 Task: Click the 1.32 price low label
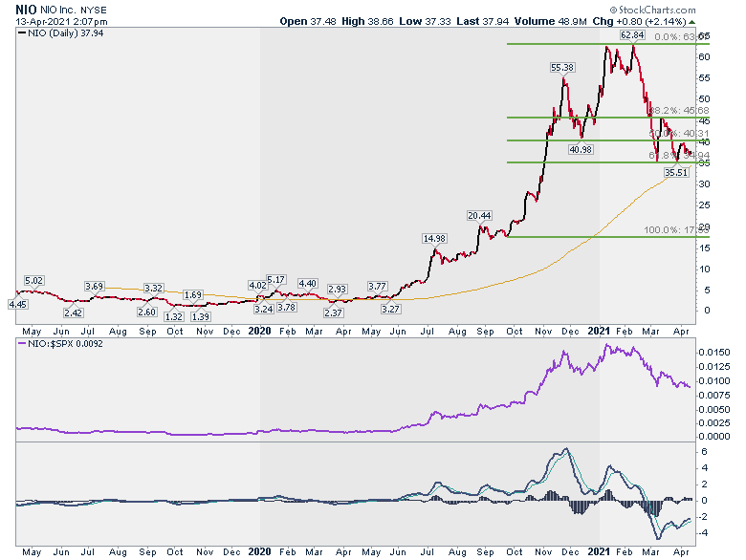point(174,316)
